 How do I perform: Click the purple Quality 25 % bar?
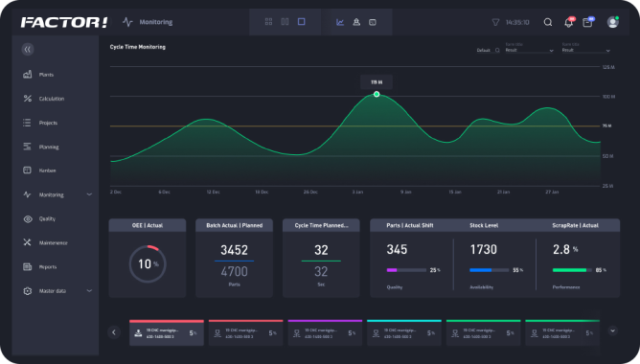point(406,270)
